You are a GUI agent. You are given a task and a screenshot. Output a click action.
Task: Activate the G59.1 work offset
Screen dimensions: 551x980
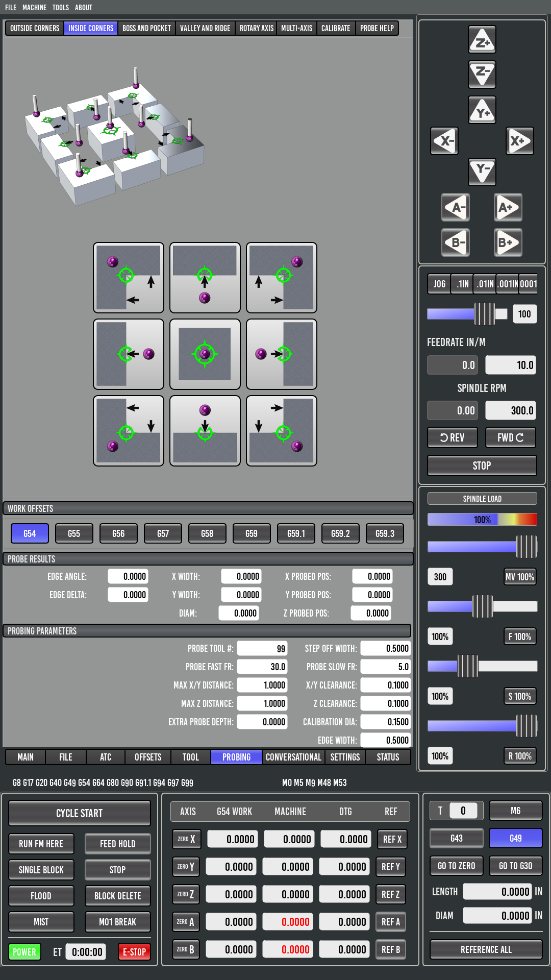tap(296, 533)
